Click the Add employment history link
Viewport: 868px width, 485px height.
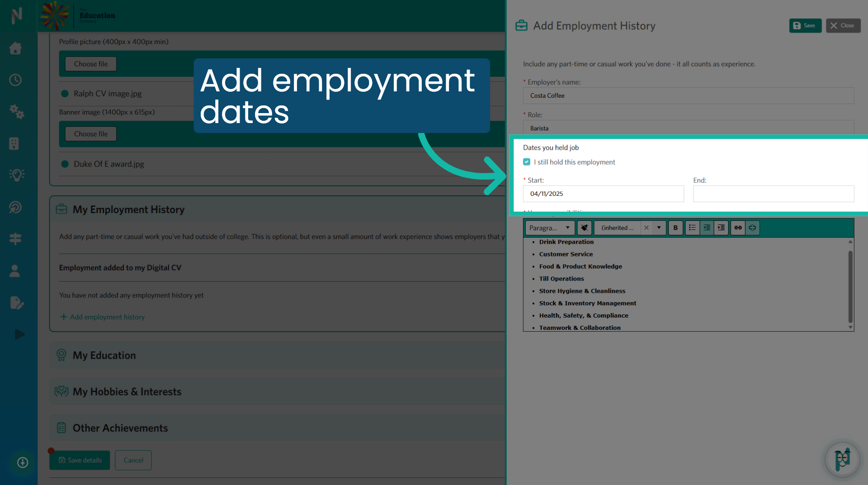click(103, 317)
